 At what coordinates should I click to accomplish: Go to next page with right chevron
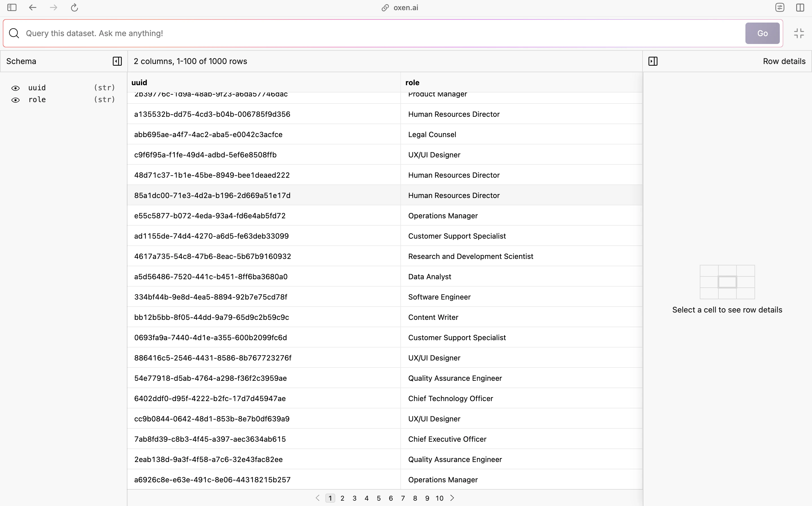(x=452, y=498)
